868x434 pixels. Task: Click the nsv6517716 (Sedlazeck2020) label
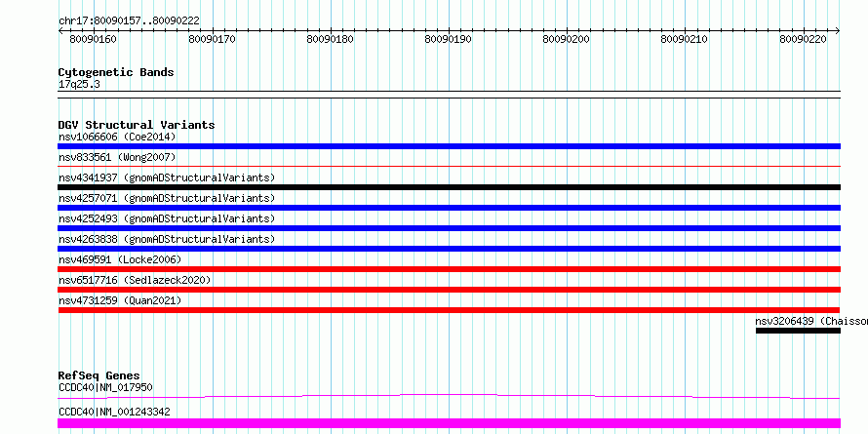135,280
